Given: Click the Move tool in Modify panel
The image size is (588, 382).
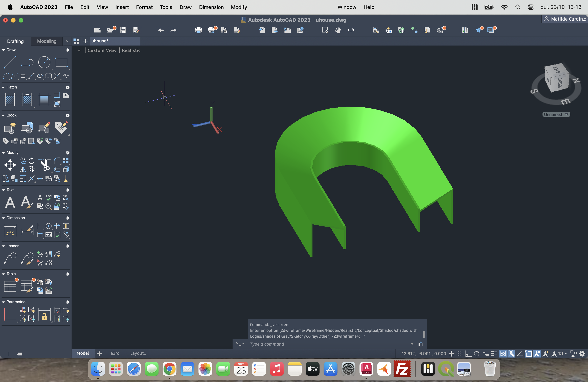Looking at the screenshot, I should point(10,165).
